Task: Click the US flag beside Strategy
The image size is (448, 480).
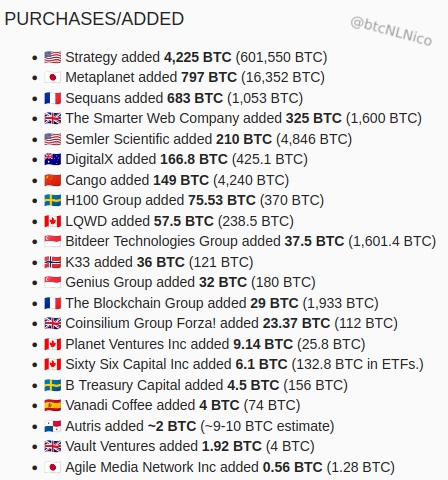Action: (53, 57)
